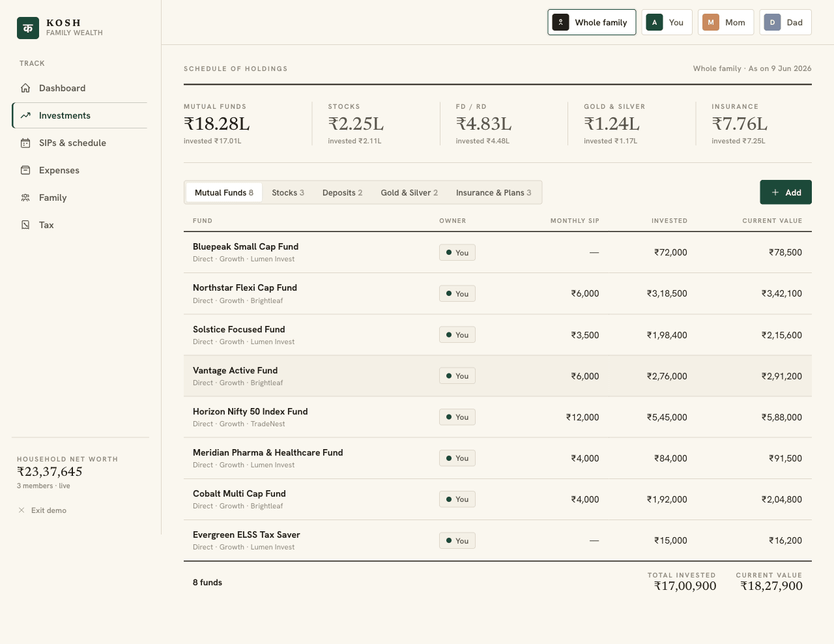Viewport: 834px width, 644px height.
Task: Open the Tax section
Action: [x=79, y=225]
